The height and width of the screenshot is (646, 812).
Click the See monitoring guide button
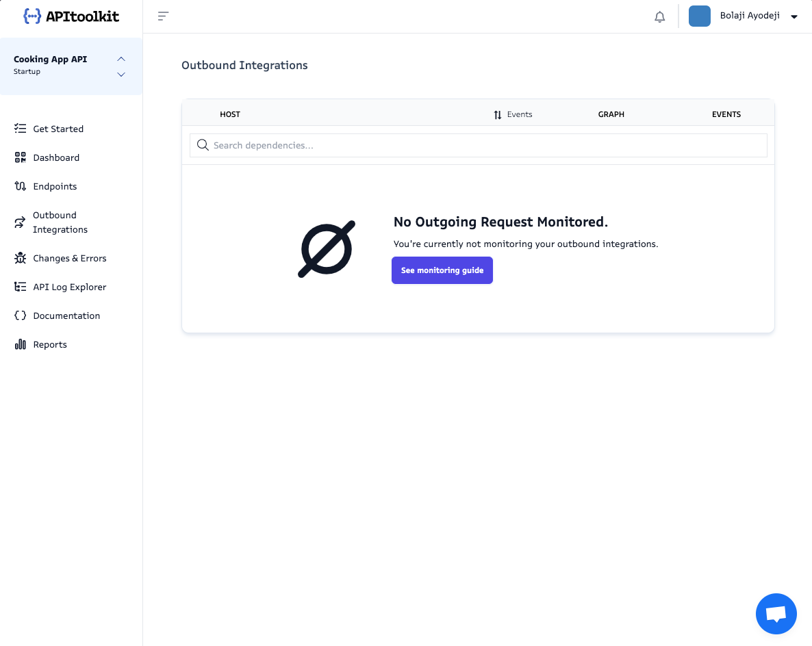click(442, 270)
